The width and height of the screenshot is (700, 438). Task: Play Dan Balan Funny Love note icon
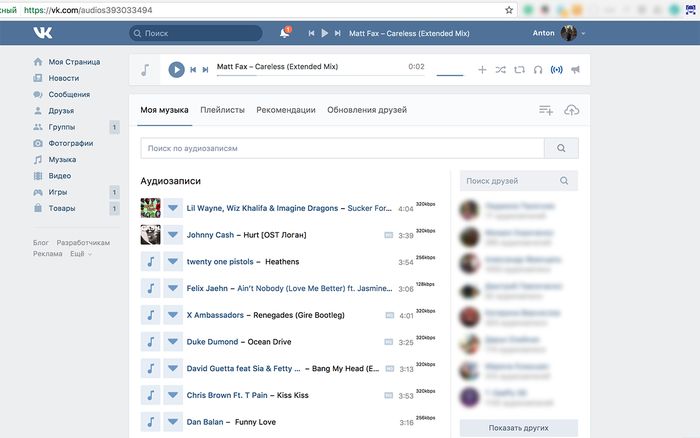pos(150,422)
